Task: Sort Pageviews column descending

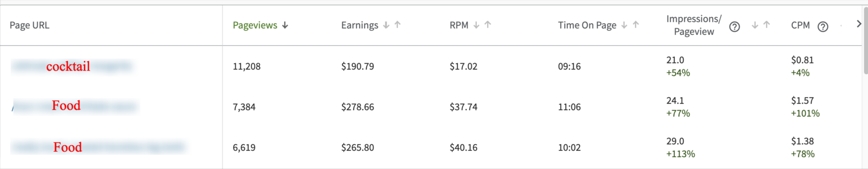Action: coord(285,25)
